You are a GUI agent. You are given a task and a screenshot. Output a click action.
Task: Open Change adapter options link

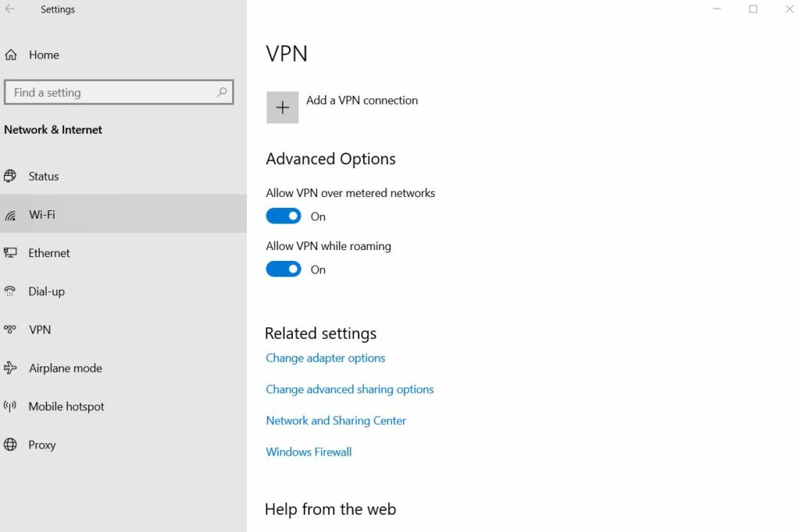pyautogui.click(x=325, y=358)
